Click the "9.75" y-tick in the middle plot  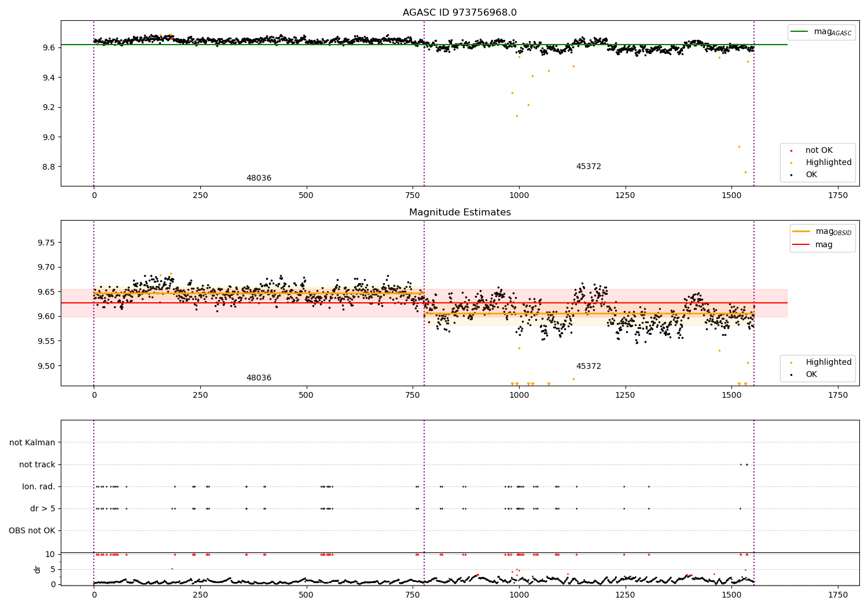pyautogui.click(x=46, y=243)
